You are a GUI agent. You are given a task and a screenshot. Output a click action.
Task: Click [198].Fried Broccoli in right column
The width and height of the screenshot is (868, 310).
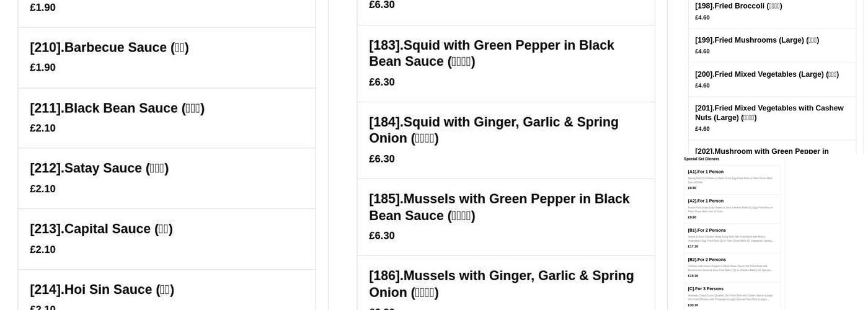pos(772,12)
